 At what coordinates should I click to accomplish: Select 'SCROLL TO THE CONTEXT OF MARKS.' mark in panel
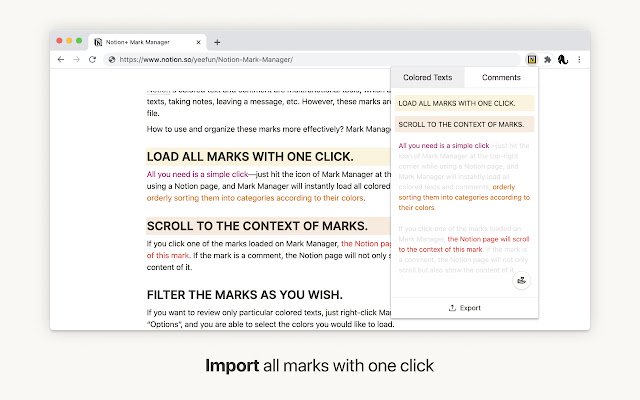pos(464,124)
